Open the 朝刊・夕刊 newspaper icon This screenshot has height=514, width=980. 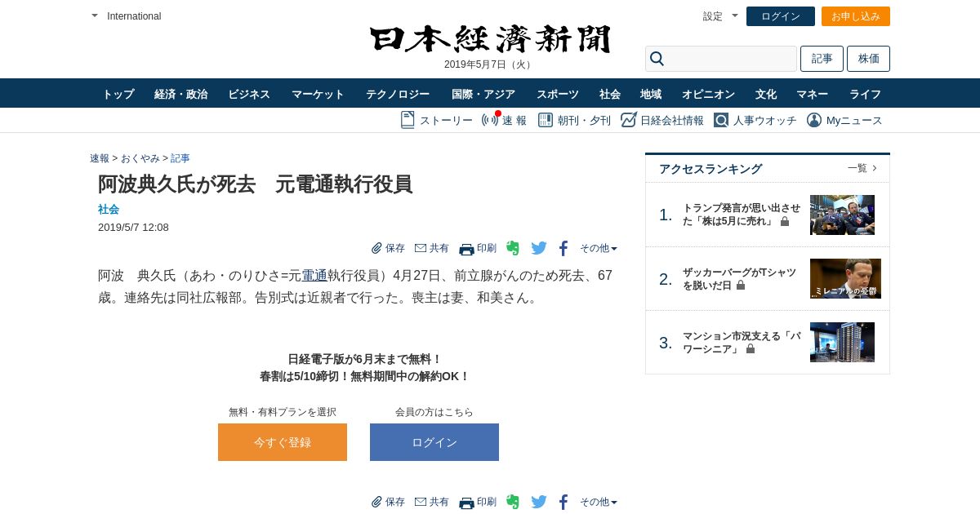546,120
